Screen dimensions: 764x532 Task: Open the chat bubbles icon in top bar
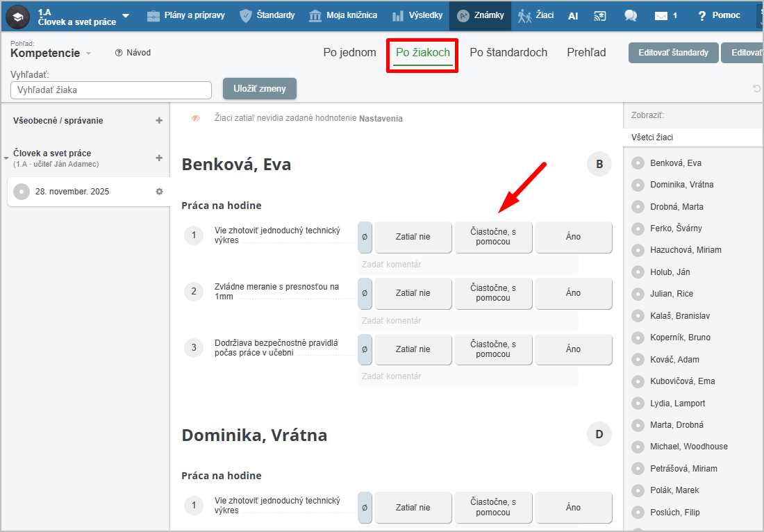click(631, 15)
